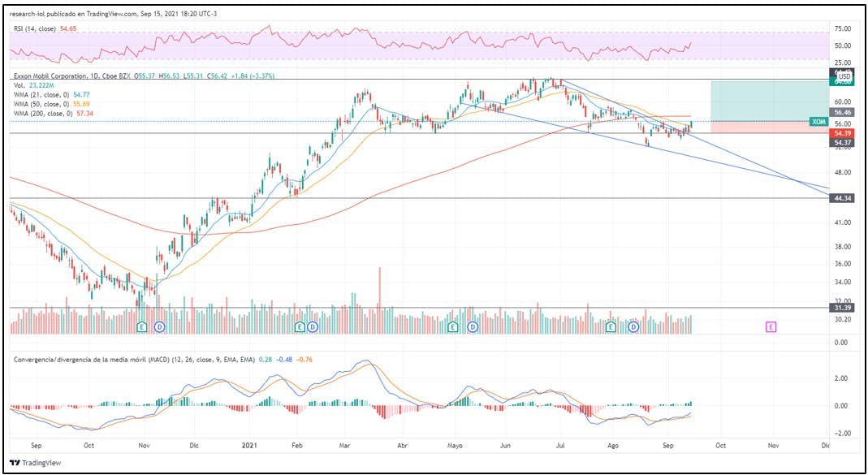Click the earnings E marker near Nov 2020
Viewport: 868px width, 475px height.
point(142,326)
